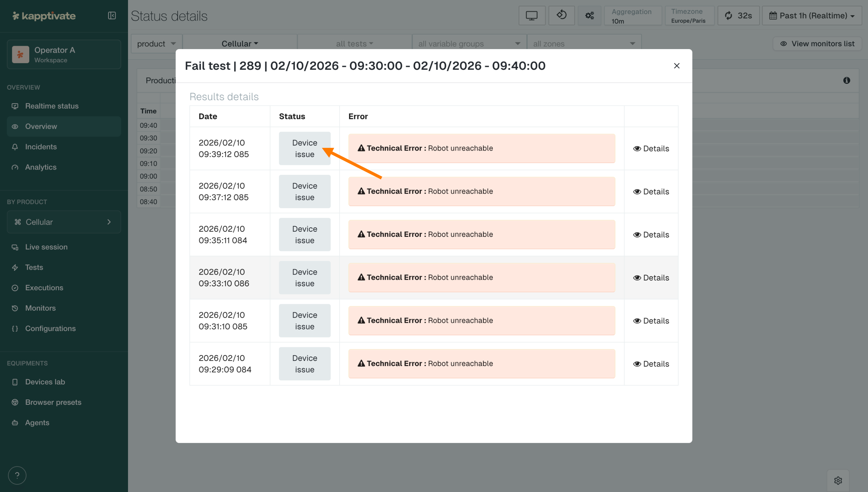The image size is (868, 492).
Task: Click the monitor display icon in toolbar
Action: pyautogui.click(x=532, y=16)
